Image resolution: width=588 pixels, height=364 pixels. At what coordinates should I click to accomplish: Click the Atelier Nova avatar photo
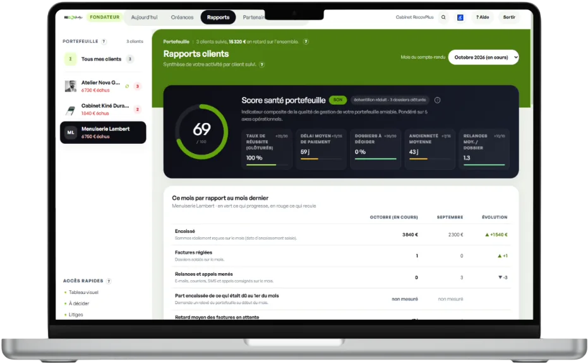pyautogui.click(x=71, y=86)
